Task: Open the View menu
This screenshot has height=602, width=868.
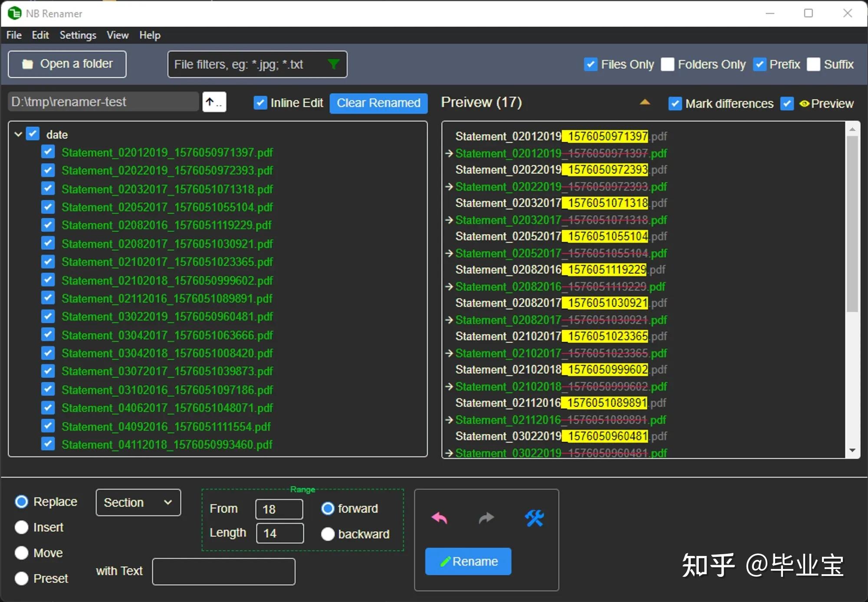Action: click(117, 35)
